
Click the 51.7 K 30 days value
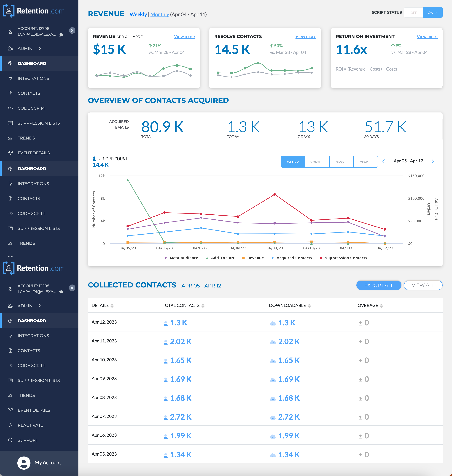coord(385,127)
